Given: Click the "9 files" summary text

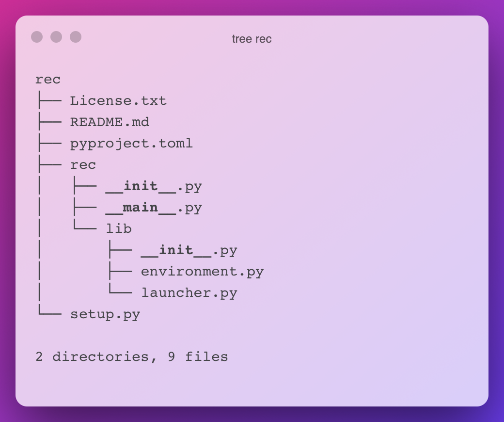Looking at the screenshot, I should tap(198, 357).
